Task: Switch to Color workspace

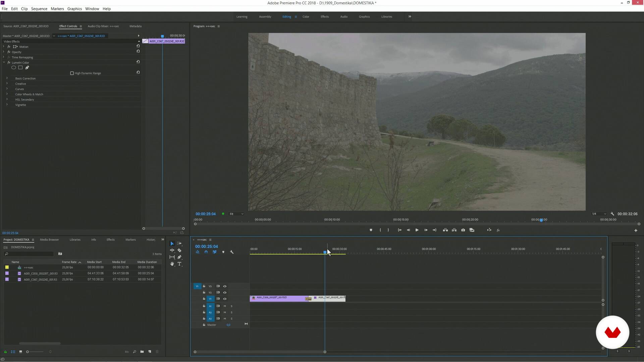Action: point(306,16)
